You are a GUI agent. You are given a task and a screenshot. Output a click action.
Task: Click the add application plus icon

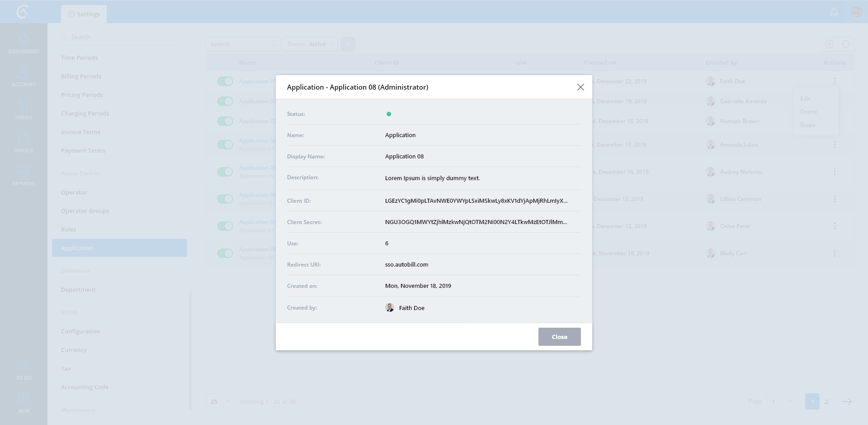pyautogui.click(x=829, y=44)
